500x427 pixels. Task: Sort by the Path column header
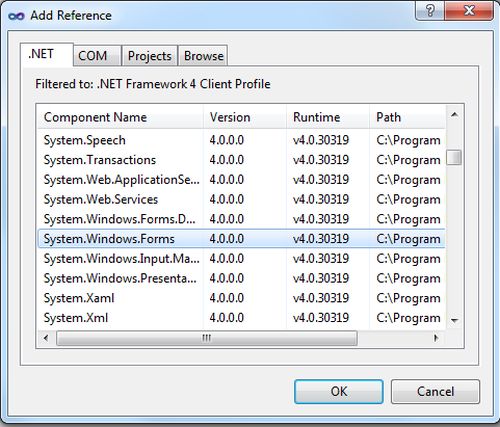[407, 117]
